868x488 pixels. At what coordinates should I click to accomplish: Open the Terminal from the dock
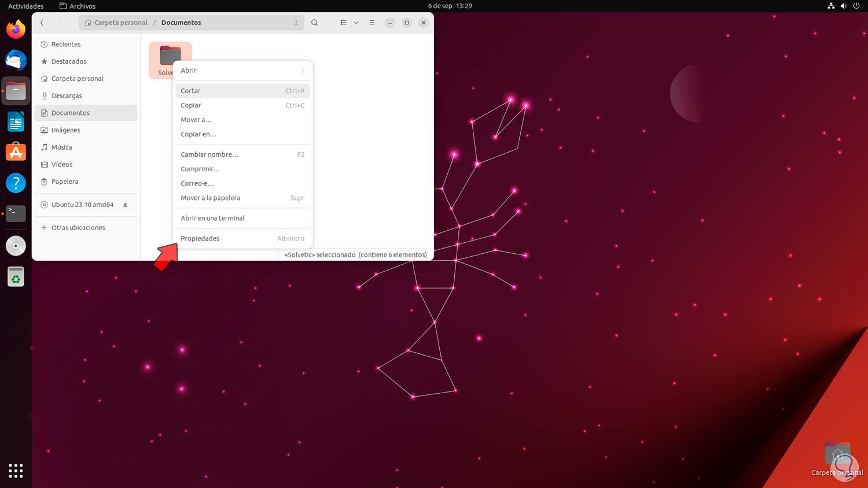tap(16, 213)
